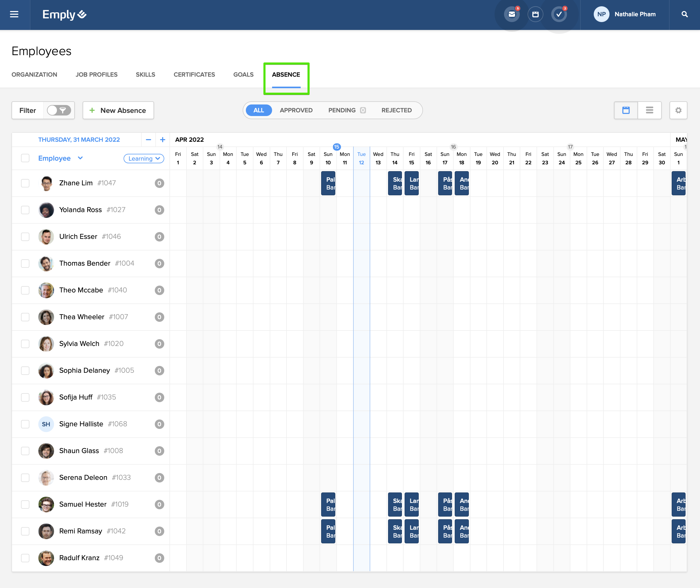
Task: Zoom out timeline with minus icon
Action: pyautogui.click(x=148, y=140)
